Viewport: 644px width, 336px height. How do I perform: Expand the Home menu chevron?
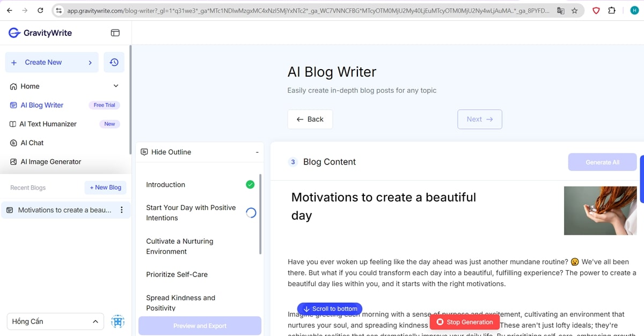[116, 86]
